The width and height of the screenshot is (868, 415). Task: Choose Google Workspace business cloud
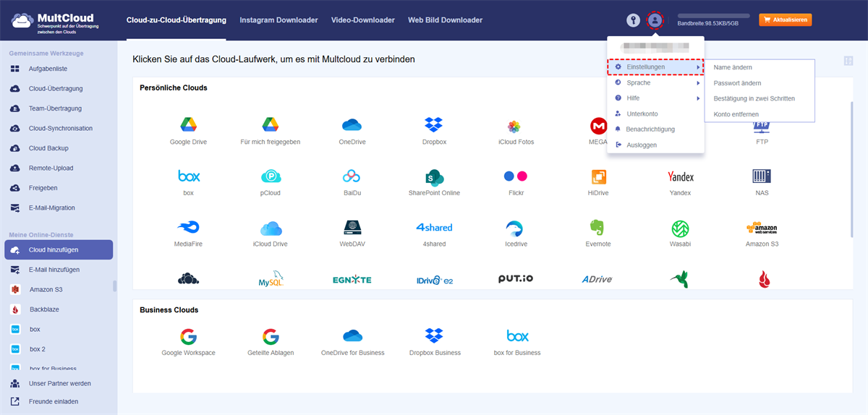[188, 336]
